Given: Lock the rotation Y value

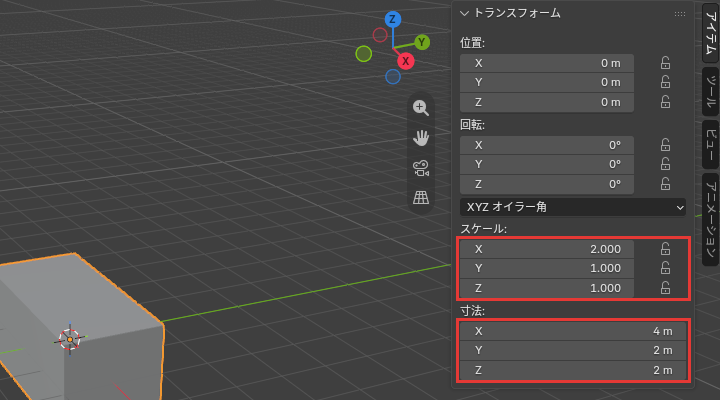Looking at the screenshot, I should pyautogui.click(x=665, y=164).
